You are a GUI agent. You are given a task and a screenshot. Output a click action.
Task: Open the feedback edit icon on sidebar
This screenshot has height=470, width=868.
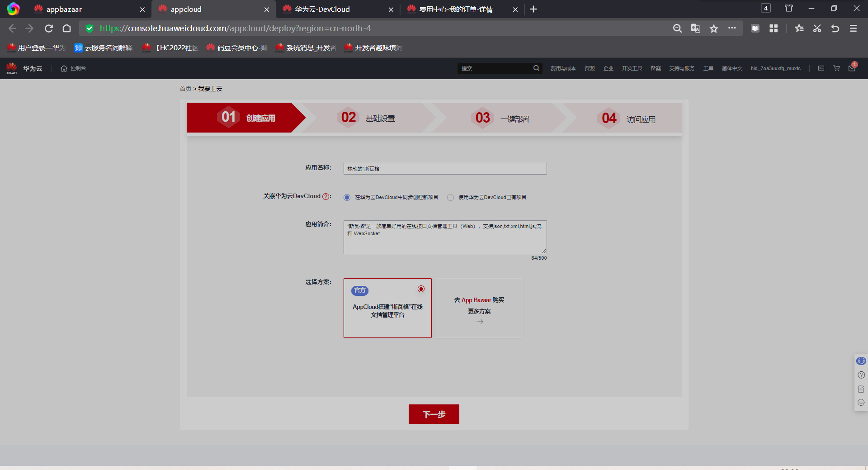pos(861,389)
